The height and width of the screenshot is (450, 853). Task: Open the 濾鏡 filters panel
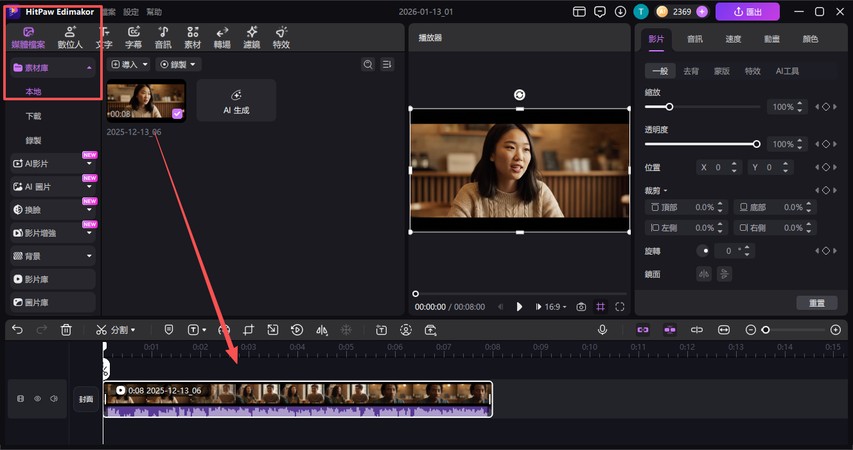[x=251, y=38]
